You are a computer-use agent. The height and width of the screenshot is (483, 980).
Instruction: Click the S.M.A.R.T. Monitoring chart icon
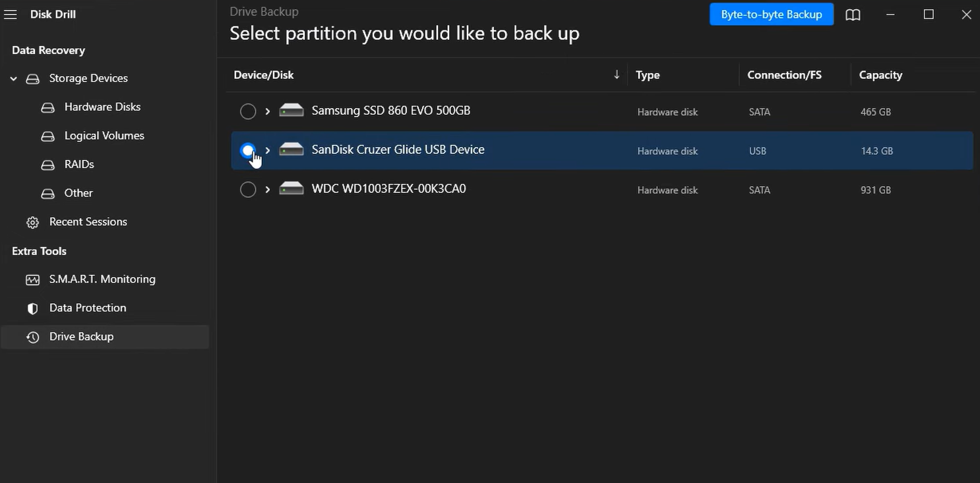pos(32,280)
